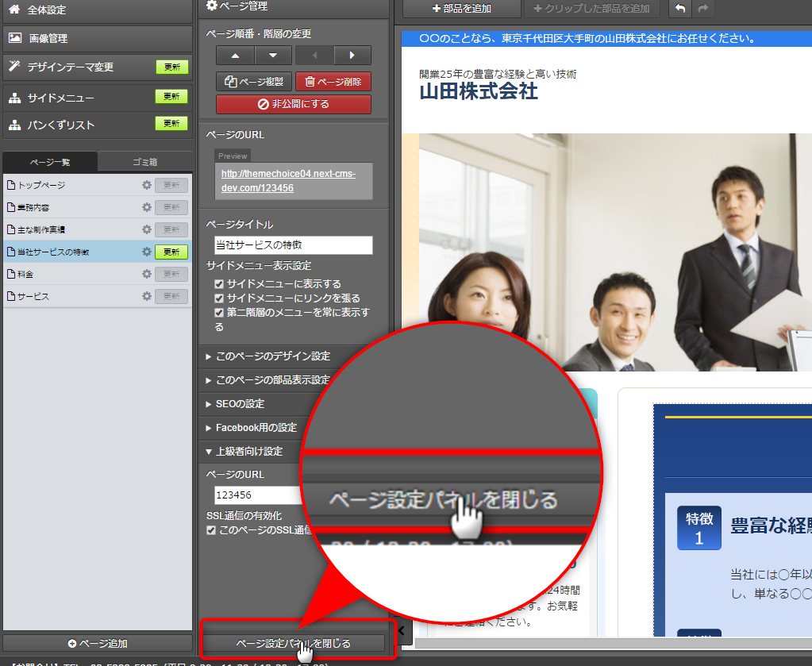Switch to the ゴミ箱 tab
Image resolution: width=812 pixels, height=666 pixels.
click(x=144, y=162)
